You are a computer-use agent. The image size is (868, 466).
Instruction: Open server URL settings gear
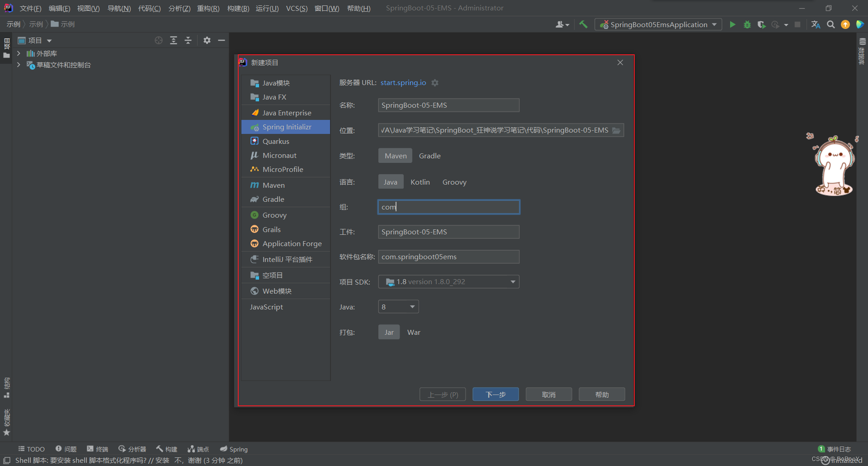(435, 83)
